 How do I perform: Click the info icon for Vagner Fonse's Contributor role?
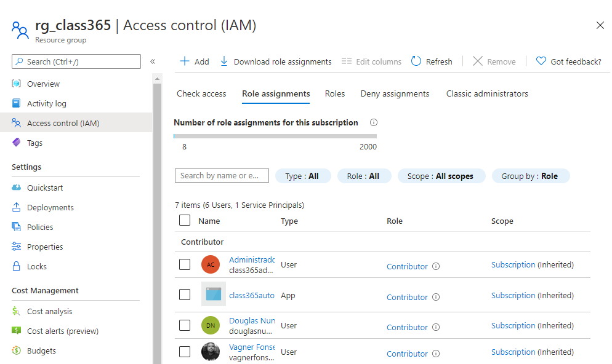[436, 354]
